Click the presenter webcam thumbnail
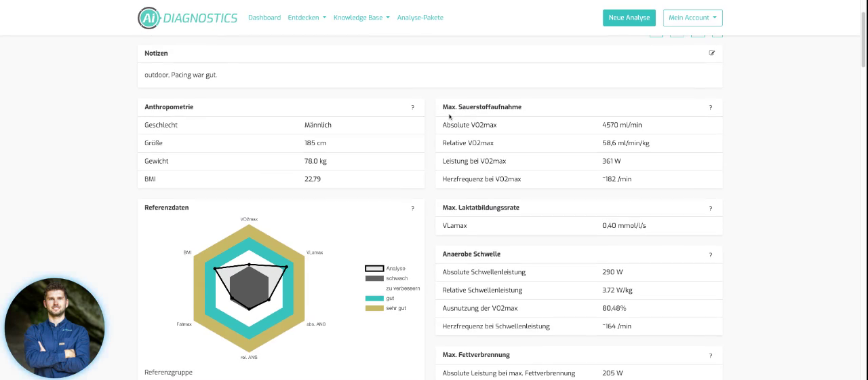Image resolution: width=868 pixels, height=380 pixels. 54,328
